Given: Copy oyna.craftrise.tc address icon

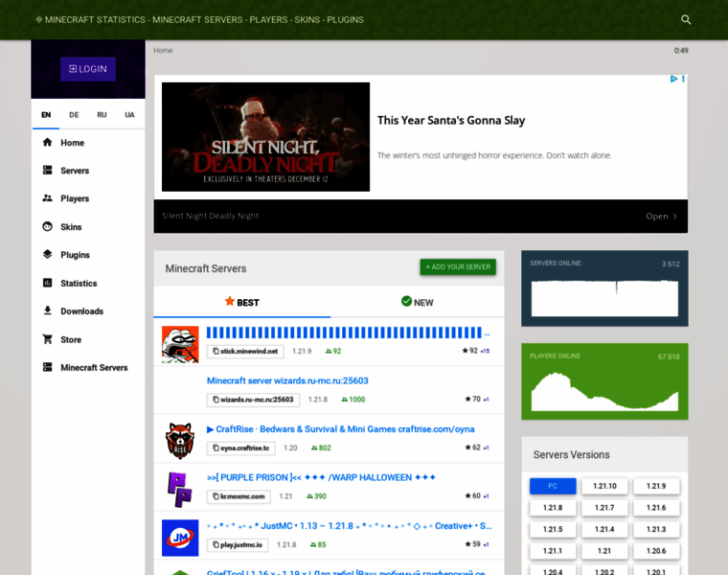Looking at the screenshot, I should [216, 448].
